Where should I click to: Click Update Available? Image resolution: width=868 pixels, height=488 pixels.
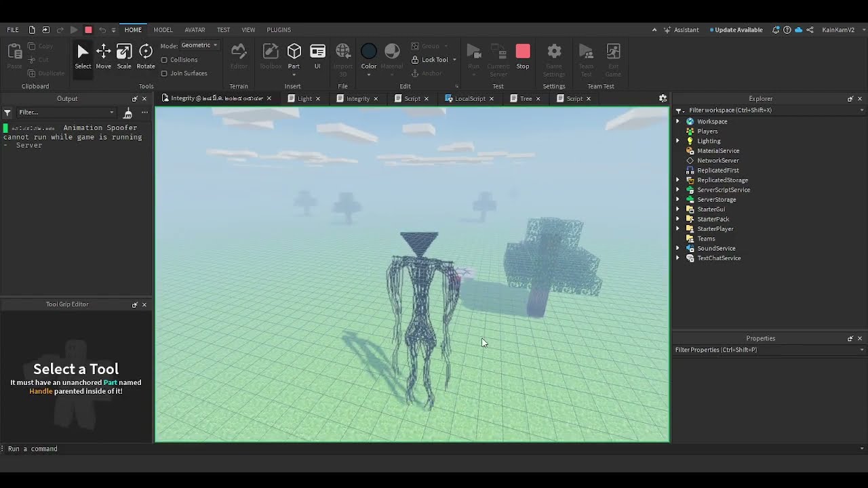(x=736, y=30)
